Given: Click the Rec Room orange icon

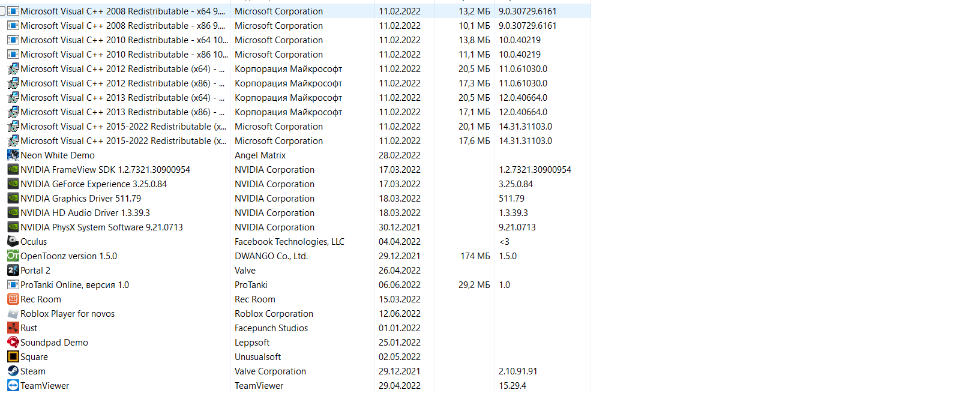Looking at the screenshot, I should click(13, 299).
